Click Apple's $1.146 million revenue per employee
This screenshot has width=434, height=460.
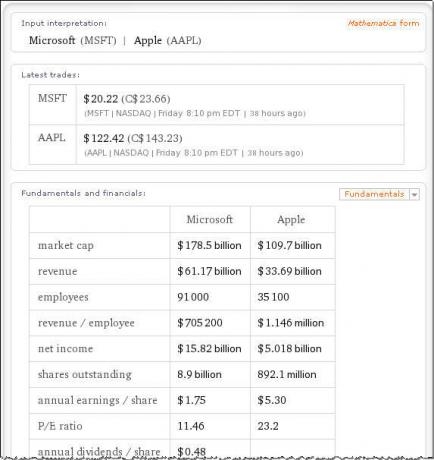pos(291,323)
